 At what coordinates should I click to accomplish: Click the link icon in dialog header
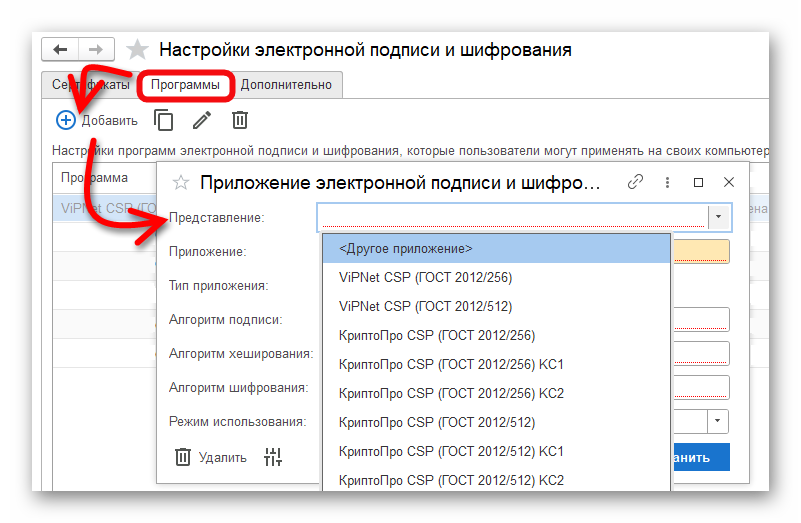(x=635, y=182)
